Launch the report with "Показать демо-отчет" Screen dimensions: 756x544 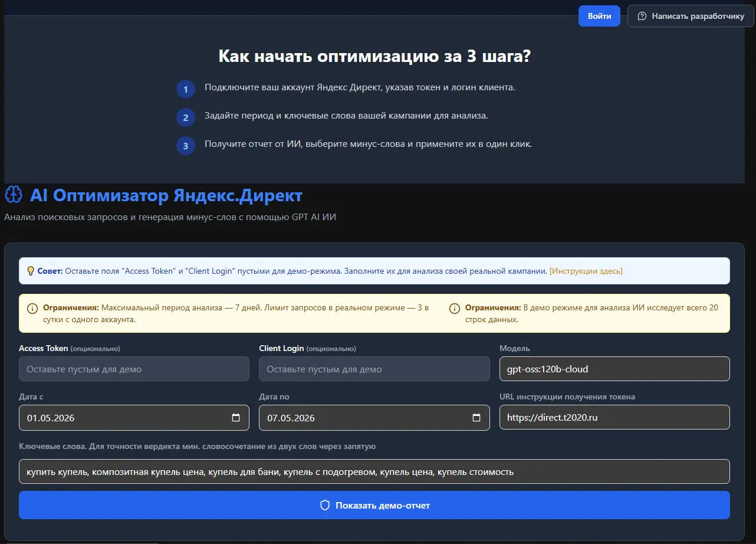click(374, 505)
